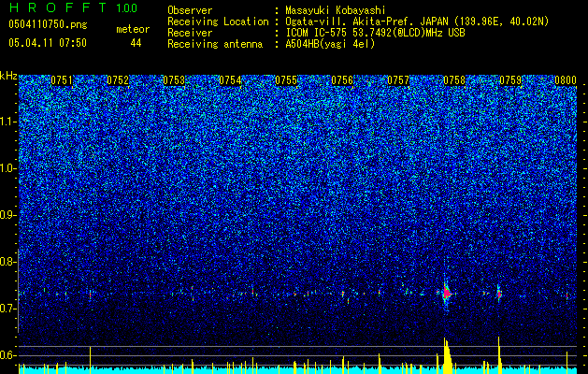Click the 1.0 frequency axis label

click(7, 168)
